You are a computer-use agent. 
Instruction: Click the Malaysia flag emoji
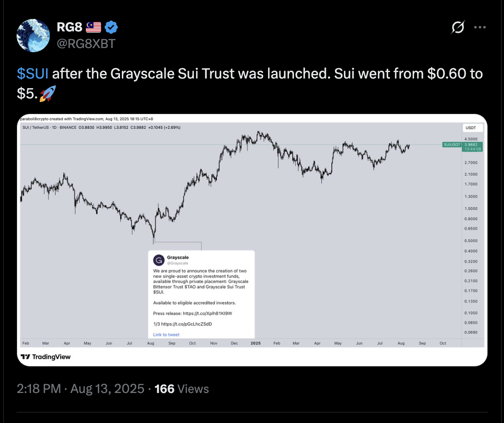coord(93,27)
